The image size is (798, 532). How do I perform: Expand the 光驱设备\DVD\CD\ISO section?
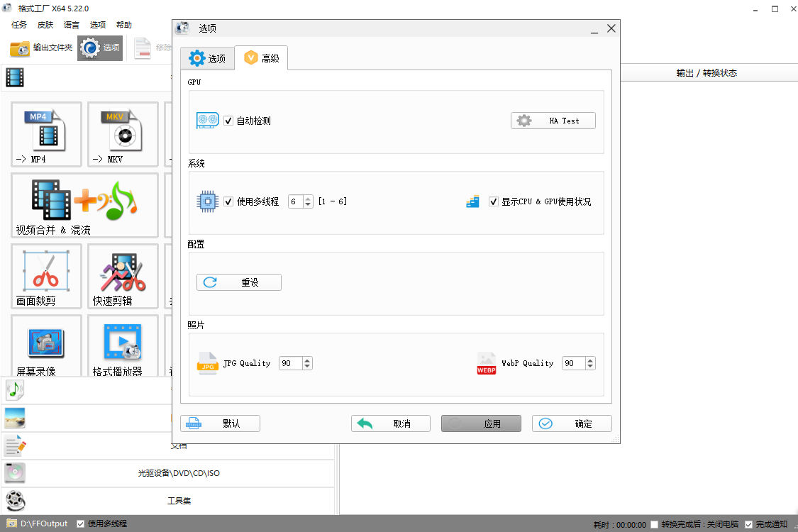(x=180, y=473)
